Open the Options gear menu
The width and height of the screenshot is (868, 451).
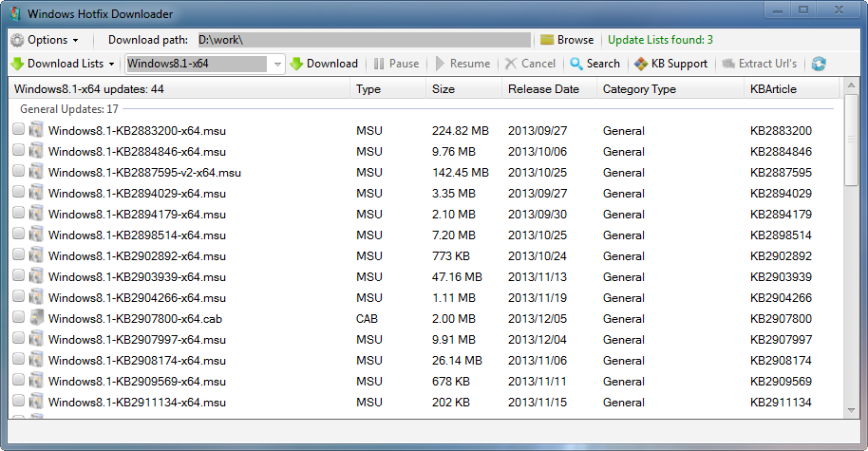(18, 40)
